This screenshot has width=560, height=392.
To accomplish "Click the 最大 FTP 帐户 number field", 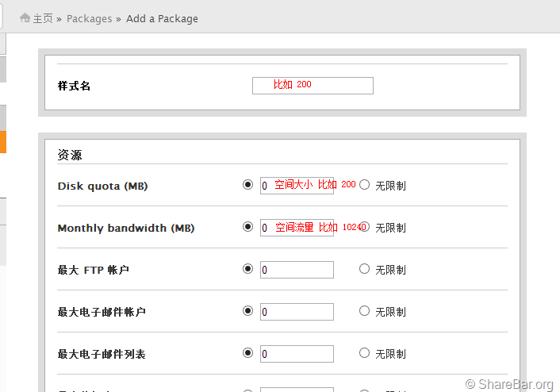I will (x=297, y=270).
